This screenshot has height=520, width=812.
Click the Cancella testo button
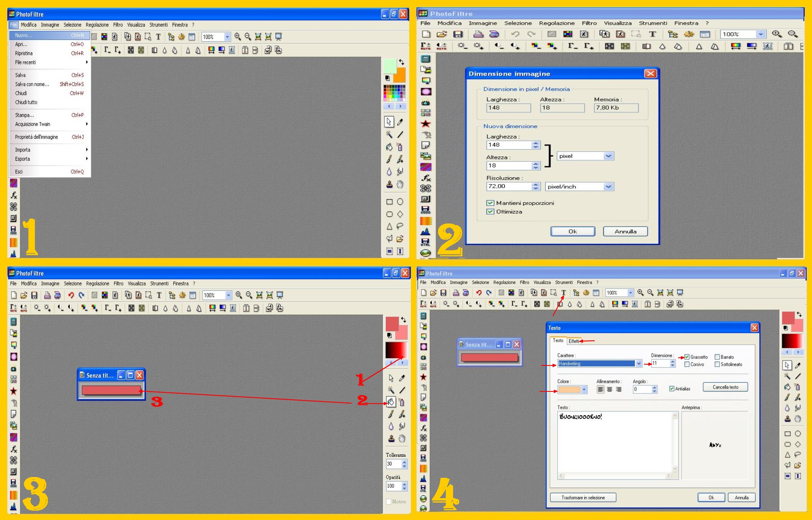pos(725,387)
